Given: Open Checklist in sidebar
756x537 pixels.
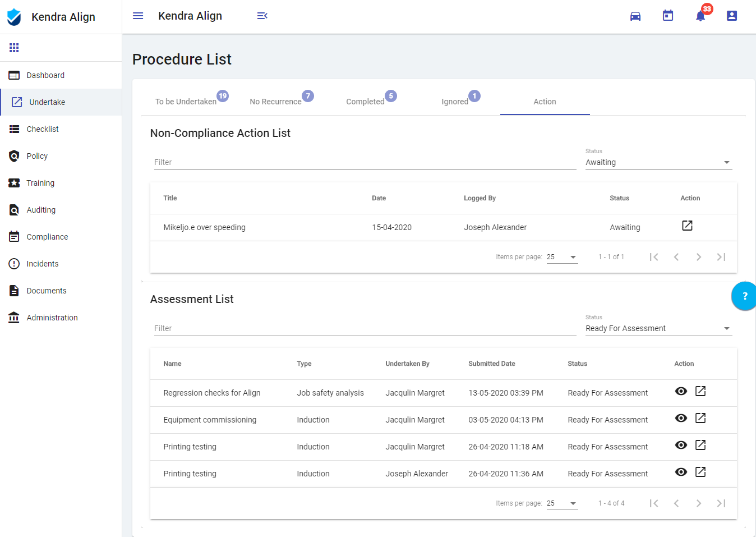Looking at the screenshot, I should click(x=61, y=129).
